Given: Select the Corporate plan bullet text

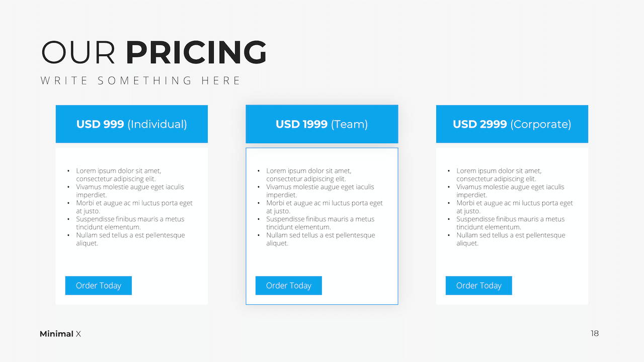Looking at the screenshot, I should tap(511, 207).
